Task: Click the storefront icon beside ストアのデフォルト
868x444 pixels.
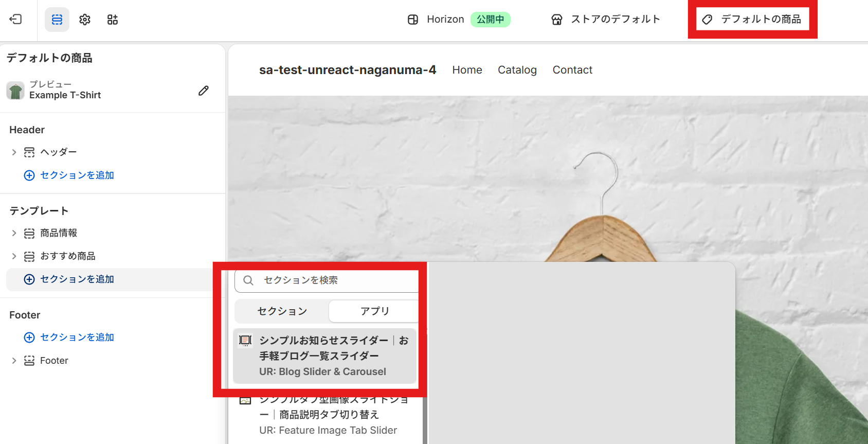Action: pyautogui.click(x=557, y=20)
